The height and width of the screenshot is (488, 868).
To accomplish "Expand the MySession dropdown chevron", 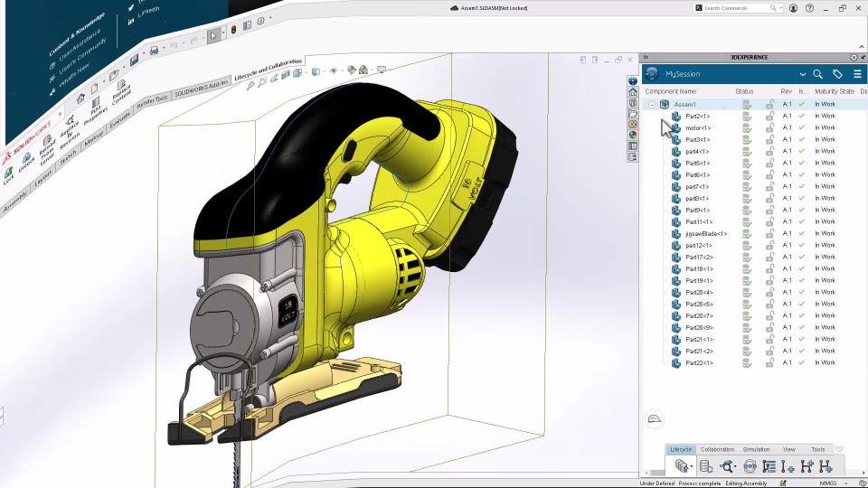I will (802, 74).
